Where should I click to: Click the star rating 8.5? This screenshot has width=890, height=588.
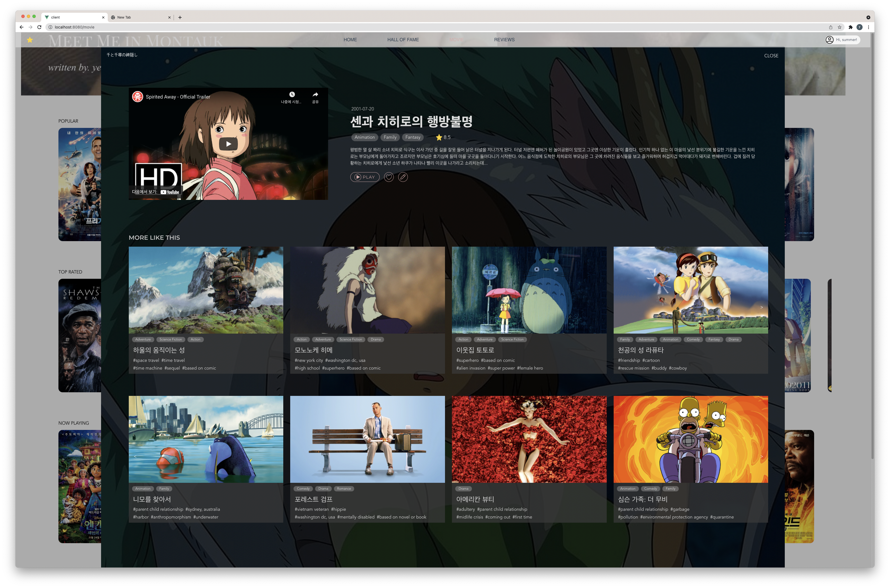[443, 137]
